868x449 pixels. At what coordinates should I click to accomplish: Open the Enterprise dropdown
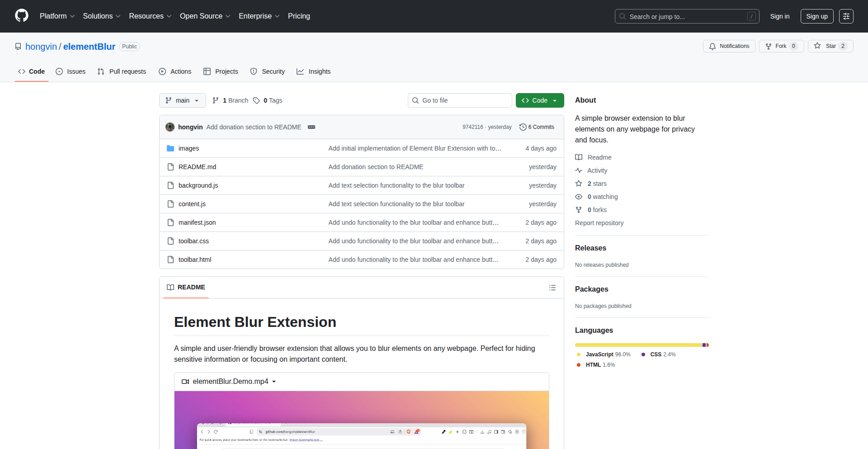259,16
